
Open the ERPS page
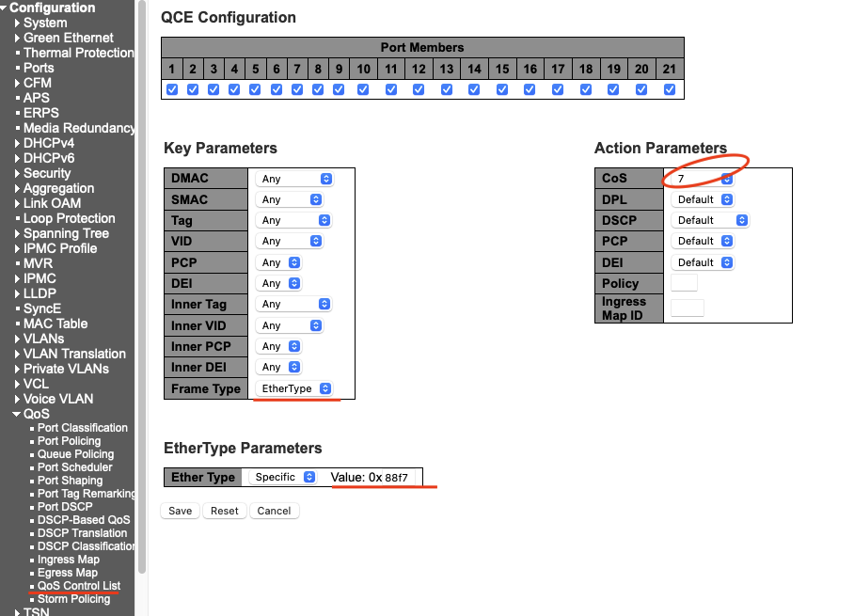(x=40, y=113)
